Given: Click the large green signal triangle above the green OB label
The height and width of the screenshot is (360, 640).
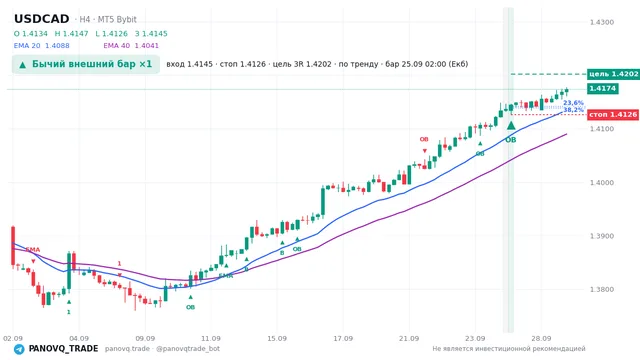Looking at the screenshot, I should (511, 125).
